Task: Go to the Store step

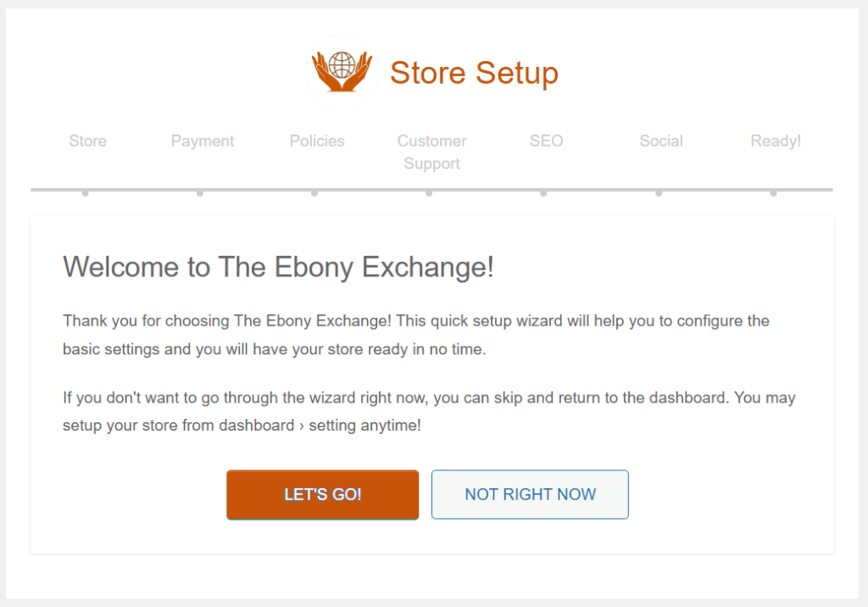Action: click(x=88, y=141)
